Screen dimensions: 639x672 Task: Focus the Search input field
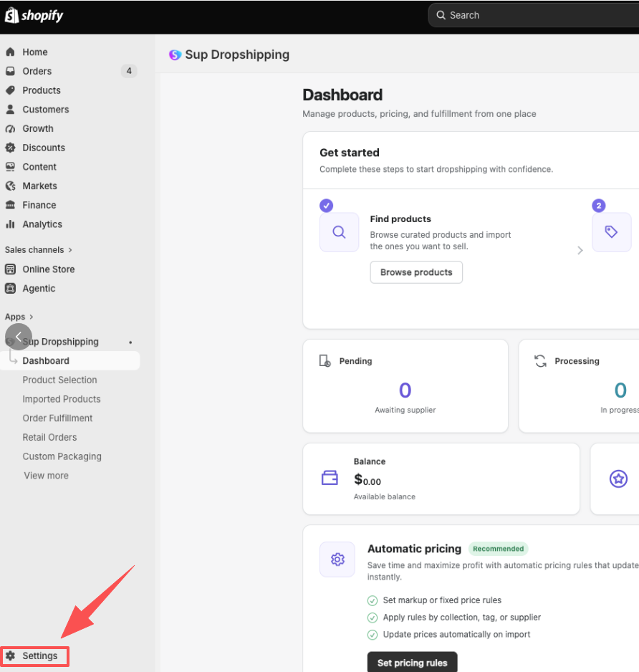pos(534,16)
